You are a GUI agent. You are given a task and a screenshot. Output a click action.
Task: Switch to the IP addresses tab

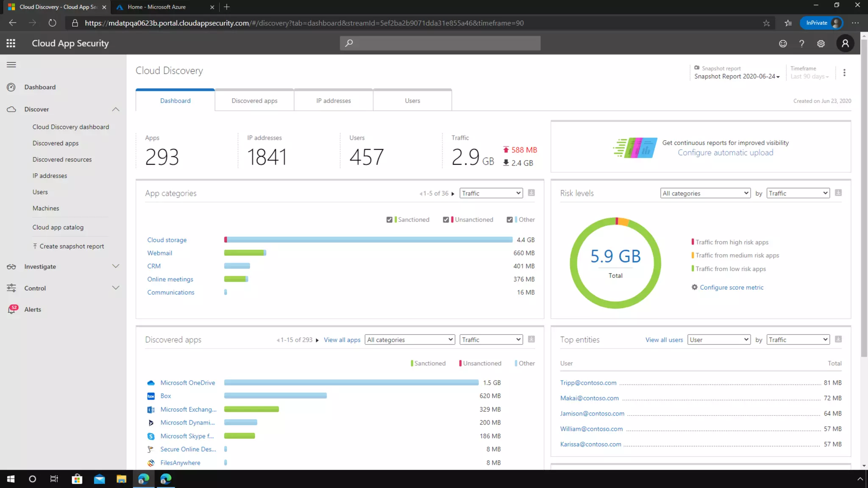pos(334,101)
